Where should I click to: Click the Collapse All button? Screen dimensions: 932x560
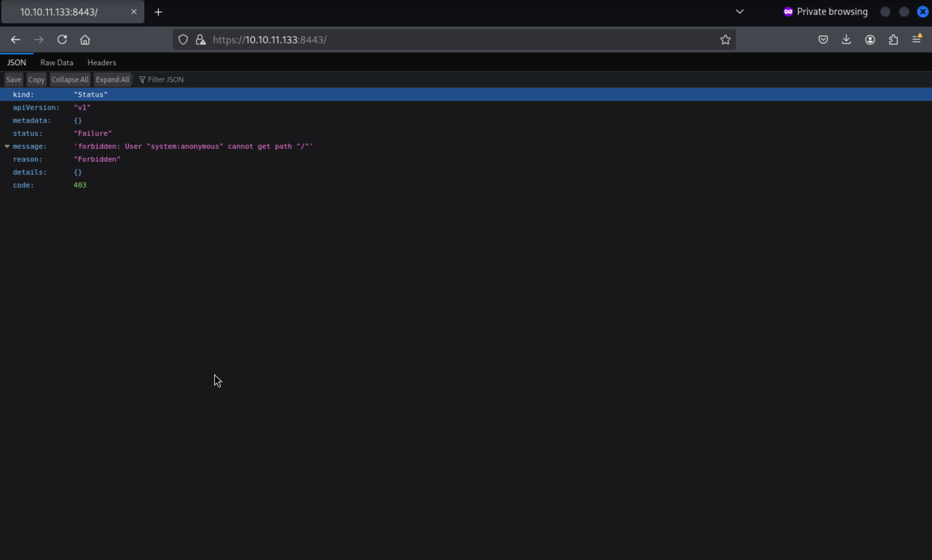(70, 80)
